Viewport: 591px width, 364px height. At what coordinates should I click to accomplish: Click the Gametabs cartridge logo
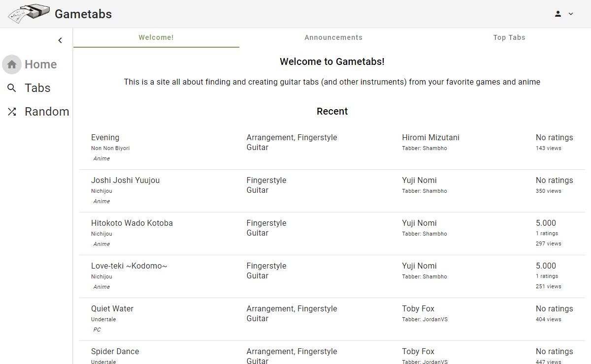pyautogui.click(x=29, y=14)
